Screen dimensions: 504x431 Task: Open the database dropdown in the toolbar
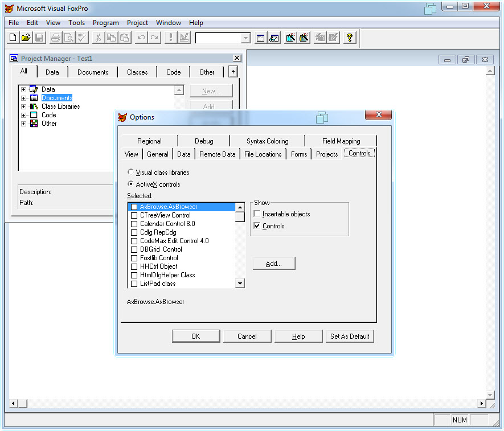click(x=245, y=38)
